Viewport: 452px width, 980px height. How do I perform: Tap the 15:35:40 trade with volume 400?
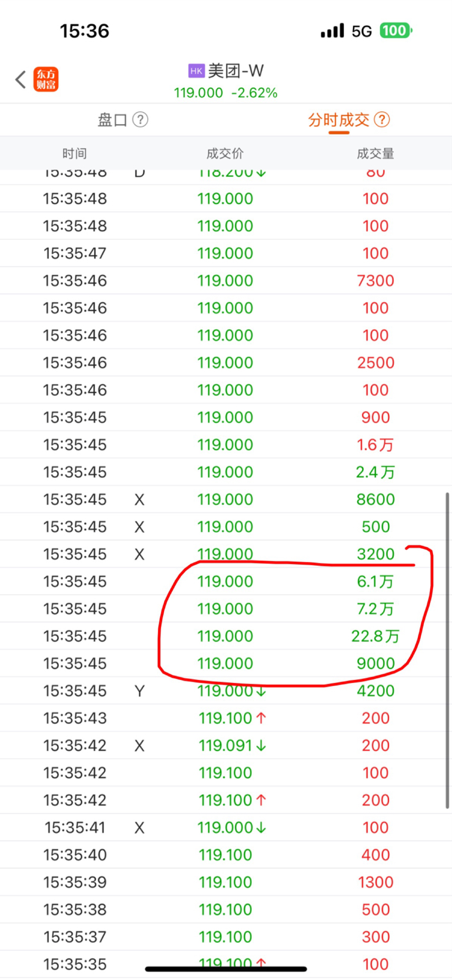(226, 855)
